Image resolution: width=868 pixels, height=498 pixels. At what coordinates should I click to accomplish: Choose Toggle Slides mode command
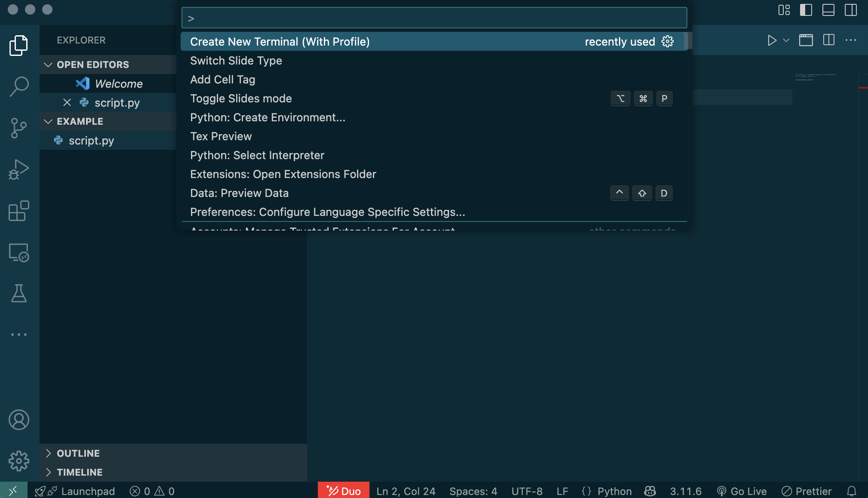click(x=241, y=98)
